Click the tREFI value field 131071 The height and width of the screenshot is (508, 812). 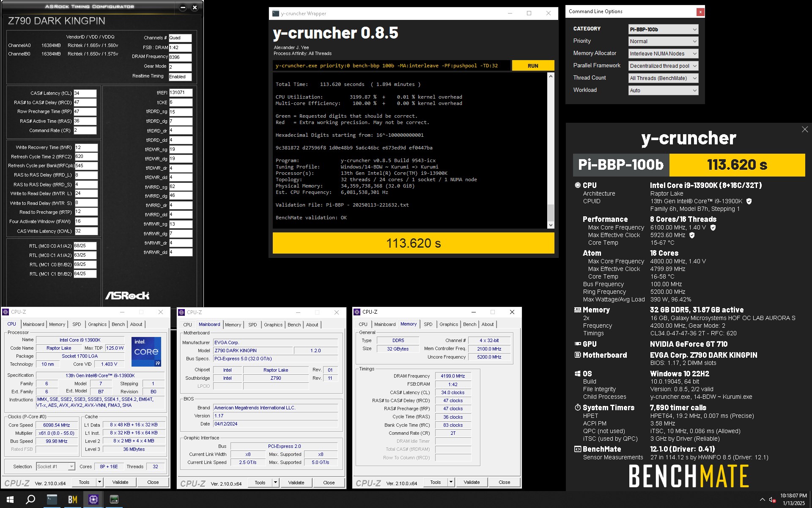coord(181,92)
